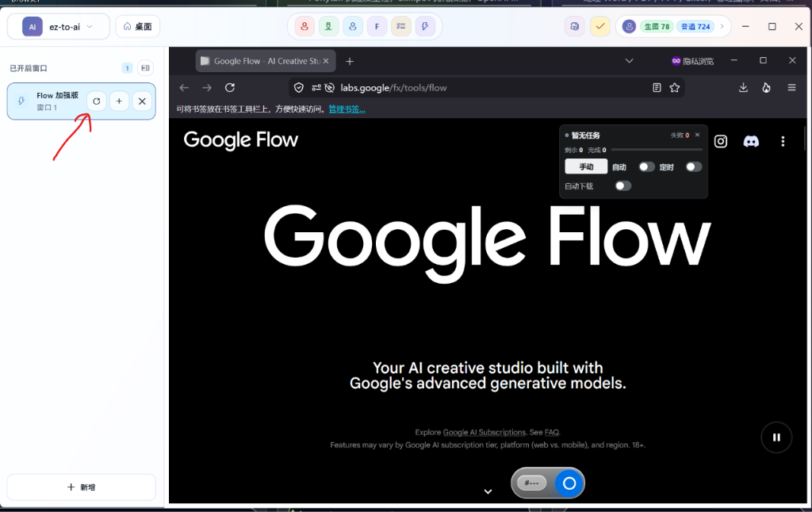Click the red user icon in top toolbar
This screenshot has width=812, height=512.
[x=304, y=26]
